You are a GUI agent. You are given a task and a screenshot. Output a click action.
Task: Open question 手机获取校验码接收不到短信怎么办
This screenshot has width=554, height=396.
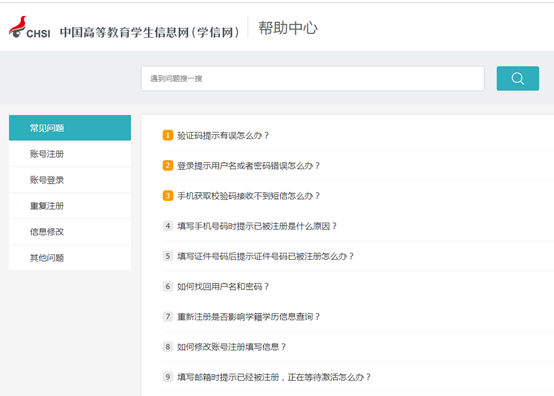248,196
